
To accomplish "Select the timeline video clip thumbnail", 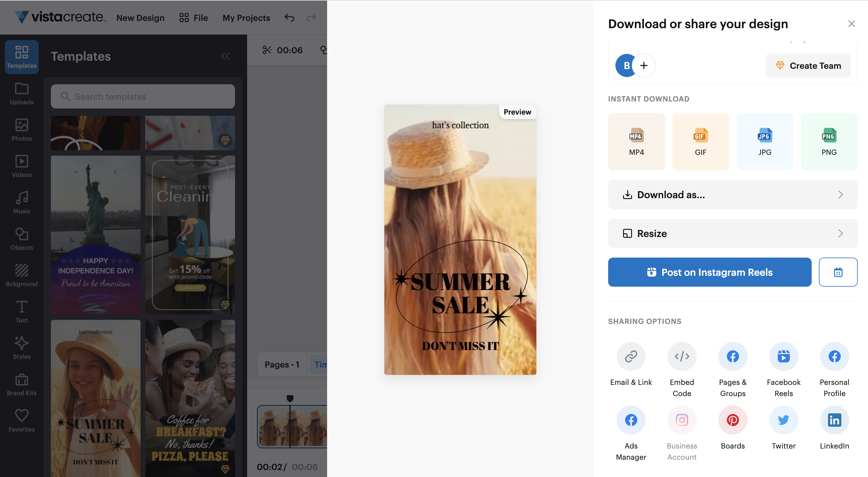I will point(292,426).
